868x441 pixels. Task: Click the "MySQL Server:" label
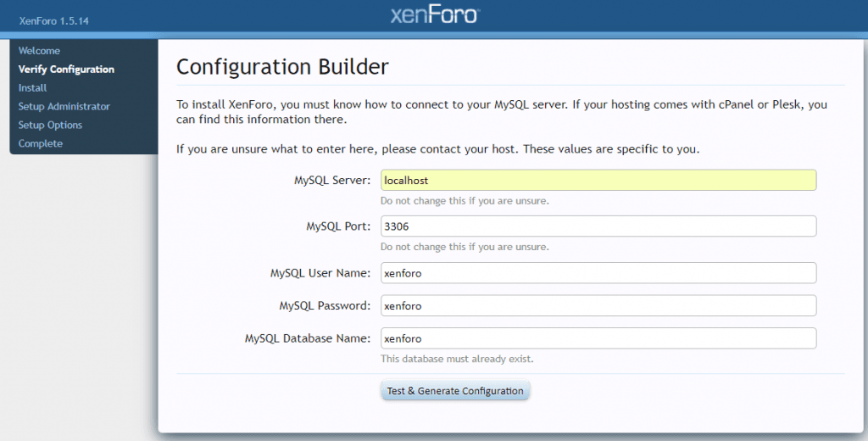tap(332, 180)
